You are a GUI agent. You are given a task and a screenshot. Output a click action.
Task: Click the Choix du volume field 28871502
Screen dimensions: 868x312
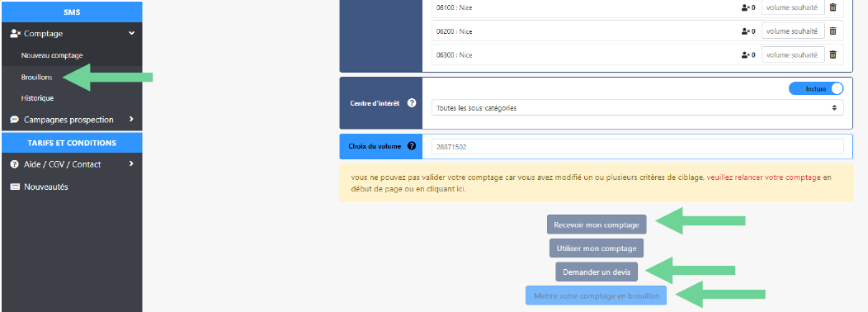[x=637, y=147]
